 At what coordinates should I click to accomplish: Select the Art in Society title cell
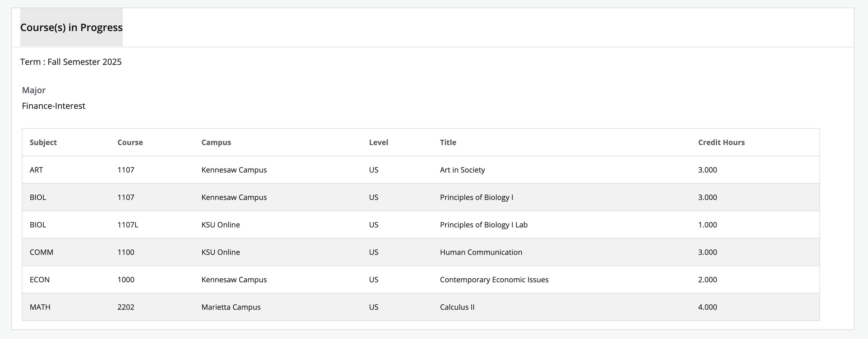[x=462, y=170]
